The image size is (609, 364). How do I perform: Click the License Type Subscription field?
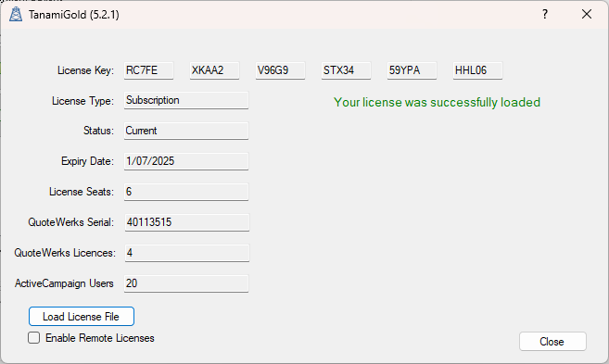186,100
